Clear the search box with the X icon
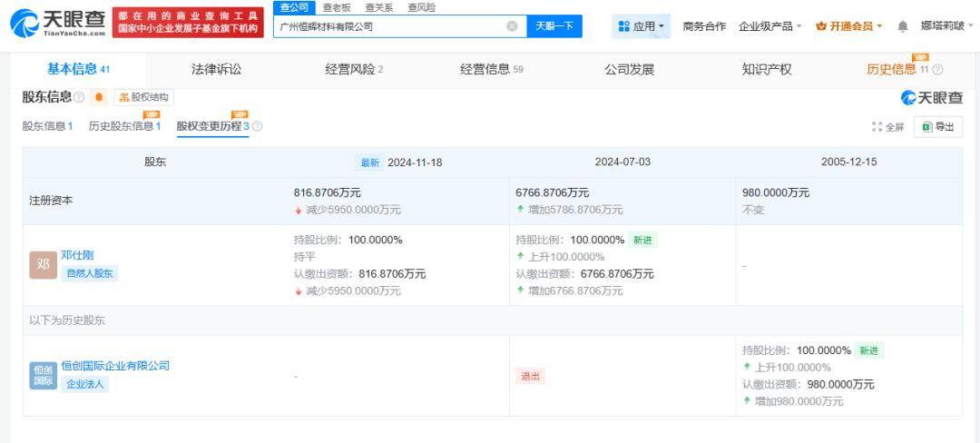The height and width of the screenshot is (443, 980). click(512, 26)
